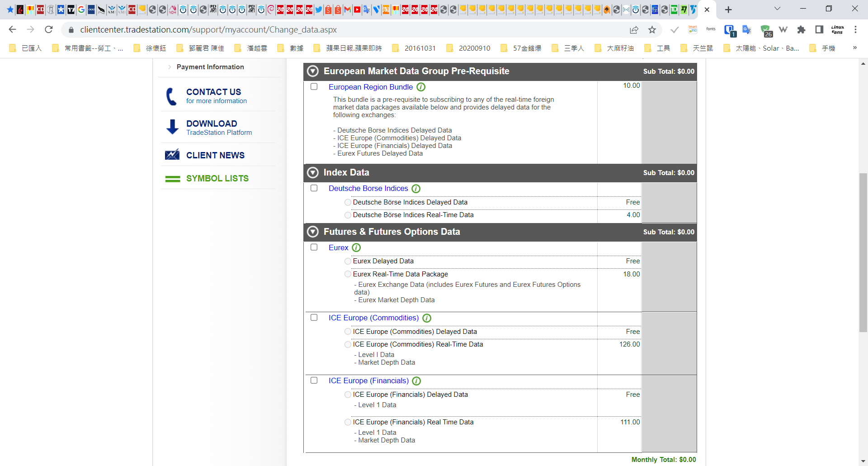Select ICE Europe (Commodities) Real-Time Data radio
This screenshot has height=466, width=868.
click(x=348, y=344)
